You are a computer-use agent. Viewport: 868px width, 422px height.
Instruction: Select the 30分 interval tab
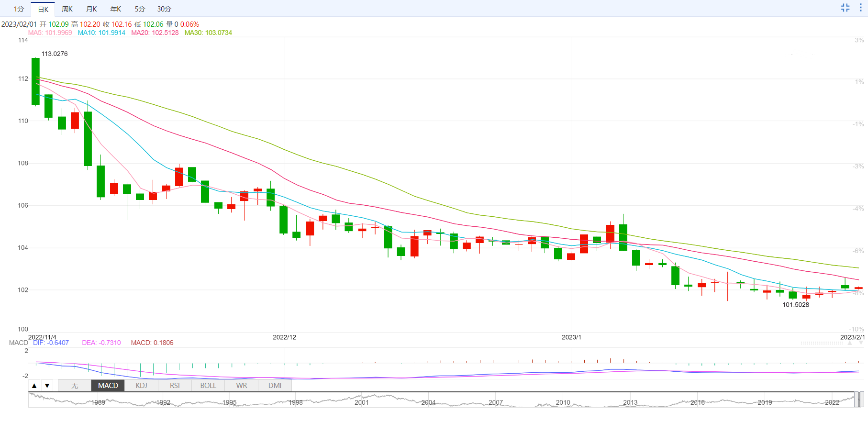pos(164,9)
